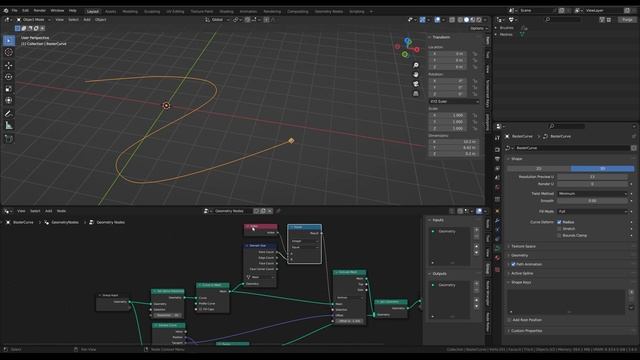Toggle X-ray display in viewport header
The width and height of the screenshot is (640, 360).
coord(452,20)
